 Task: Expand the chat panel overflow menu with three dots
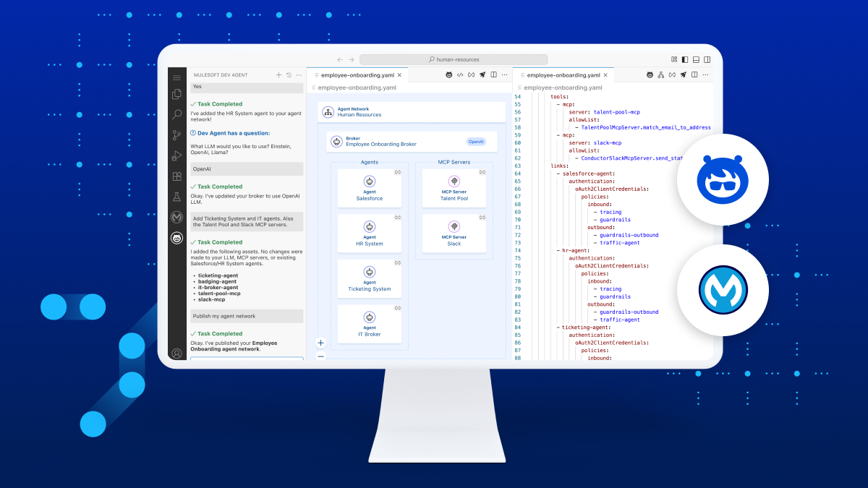pyautogui.click(x=299, y=74)
